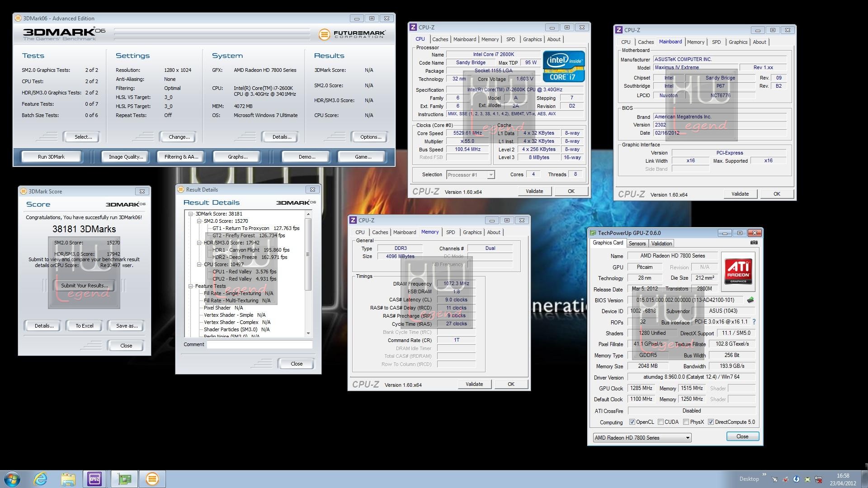Click the 3DMark06 orange taskbar icon
The image size is (868, 488).
pyautogui.click(x=152, y=479)
